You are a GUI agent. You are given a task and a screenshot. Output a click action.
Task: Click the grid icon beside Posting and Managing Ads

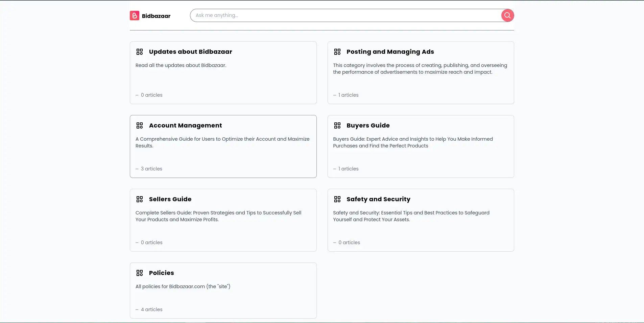337,52
